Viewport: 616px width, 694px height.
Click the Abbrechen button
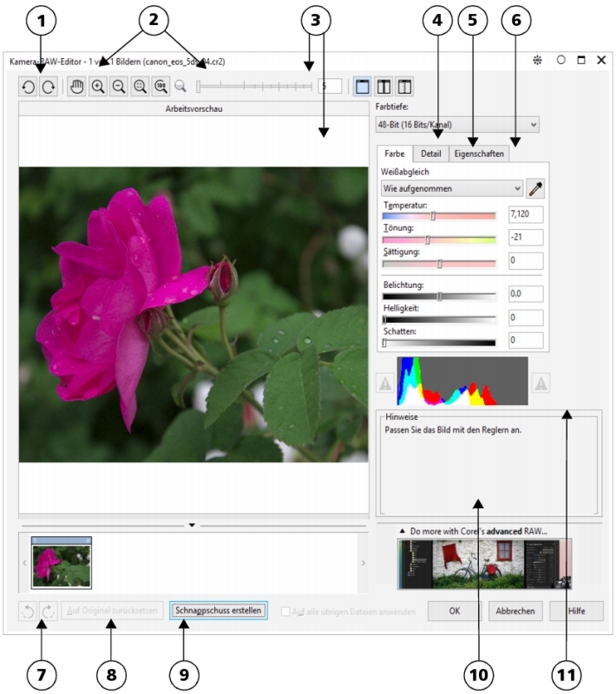click(515, 611)
